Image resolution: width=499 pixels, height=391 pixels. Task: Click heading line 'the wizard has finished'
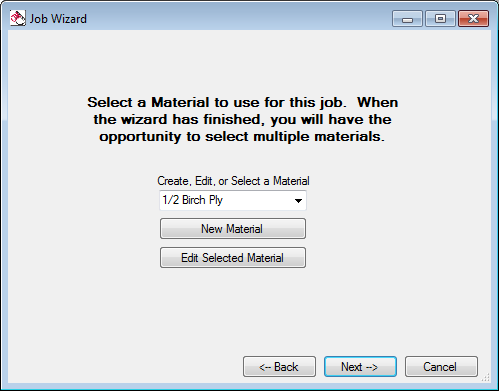pyautogui.click(x=242, y=119)
